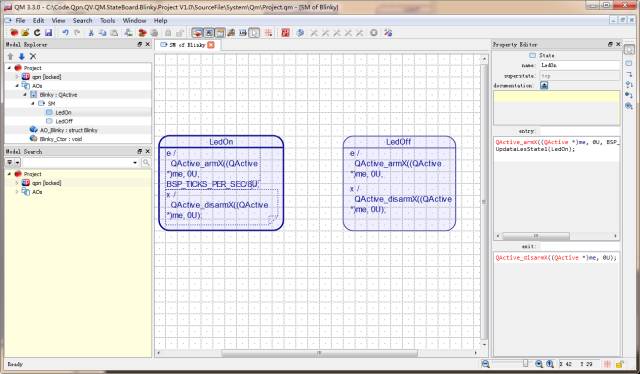This screenshot has width=640, height=374.
Task: Click the Cut scissors icon
Action: (91, 33)
